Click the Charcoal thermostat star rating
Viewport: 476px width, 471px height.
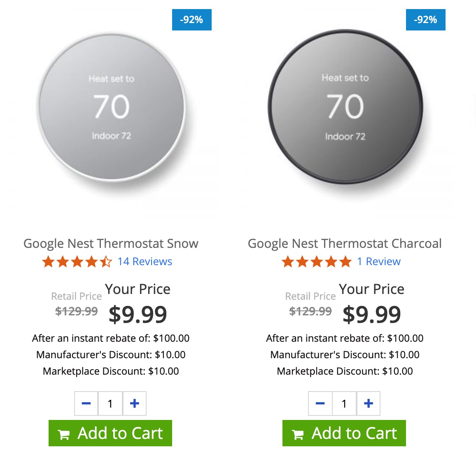coord(317,261)
